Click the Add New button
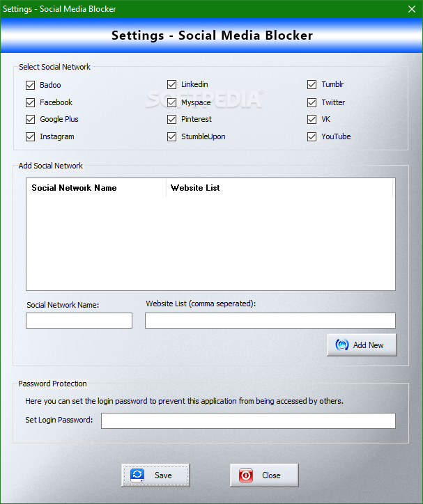Viewport: 423px width, 504px height. (x=362, y=345)
